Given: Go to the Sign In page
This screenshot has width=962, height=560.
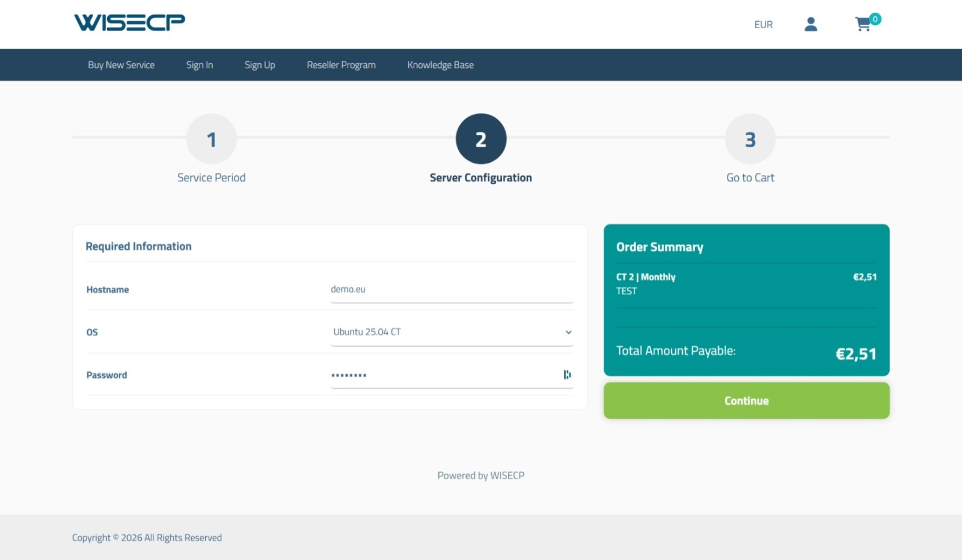Looking at the screenshot, I should coord(199,65).
